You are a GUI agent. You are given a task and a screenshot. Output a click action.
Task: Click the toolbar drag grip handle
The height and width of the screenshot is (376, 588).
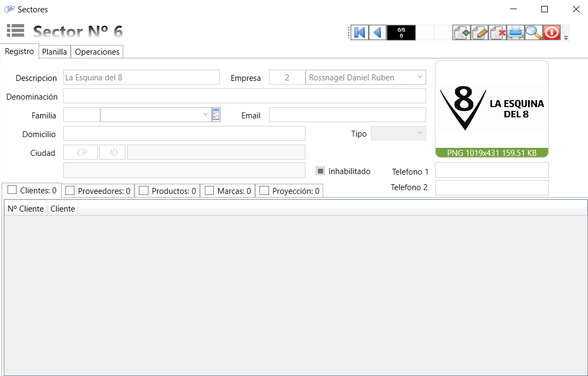pyautogui.click(x=348, y=33)
